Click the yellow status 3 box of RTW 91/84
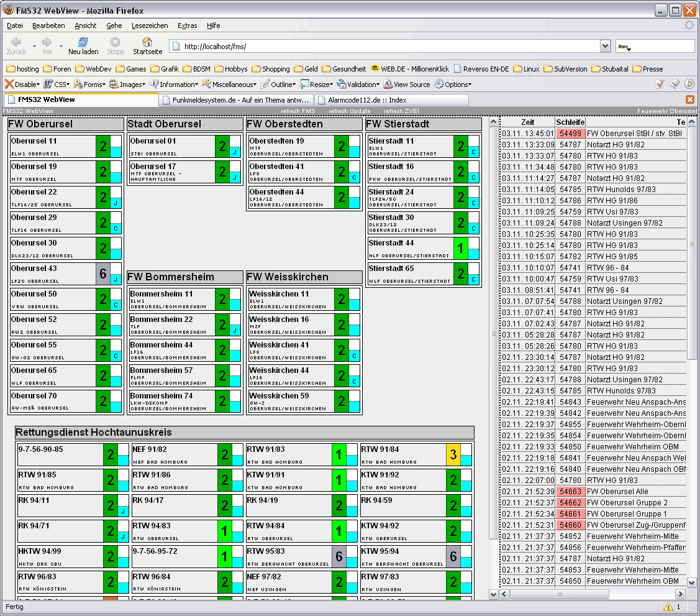The height and width of the screenshot is (616, 700). pyautogui.click(x=453, y=454)
